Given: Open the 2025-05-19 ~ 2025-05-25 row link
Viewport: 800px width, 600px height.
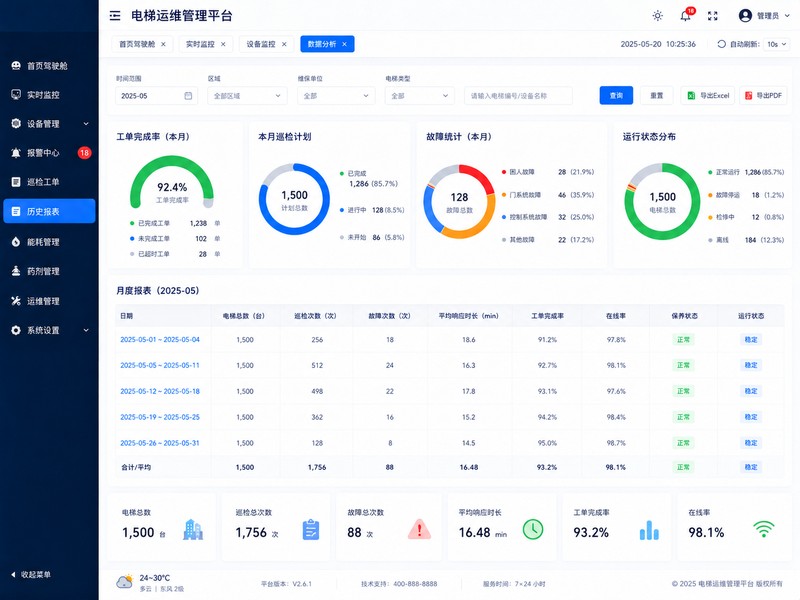Looking at the screenshot, I should [160, 417].
